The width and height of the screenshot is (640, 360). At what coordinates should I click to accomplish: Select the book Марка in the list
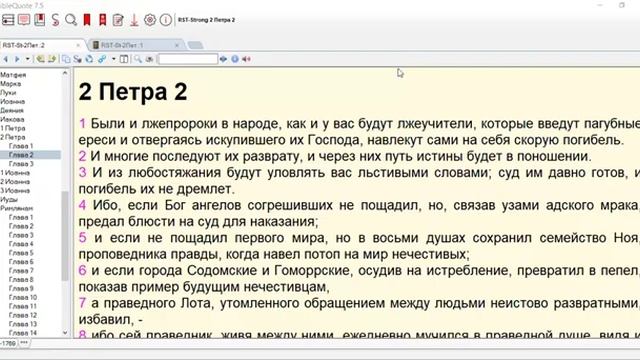pyautogui.click(x=11, y=84)
